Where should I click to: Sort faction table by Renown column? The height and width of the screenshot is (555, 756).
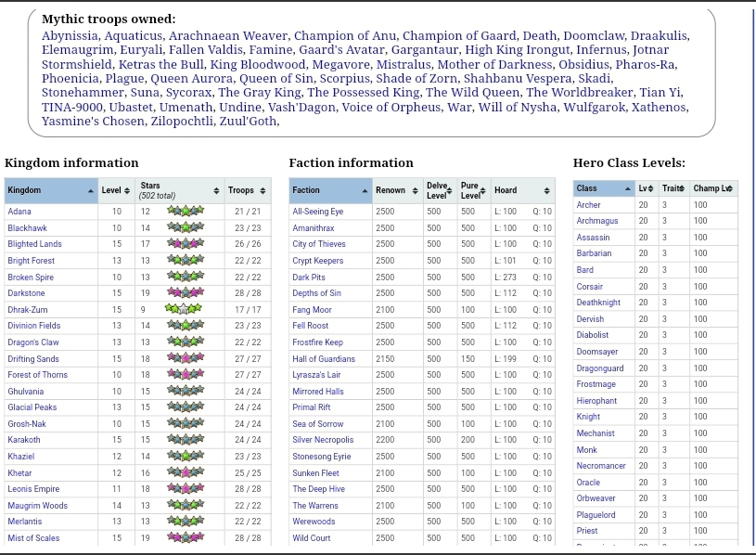[x=398, y=190]
